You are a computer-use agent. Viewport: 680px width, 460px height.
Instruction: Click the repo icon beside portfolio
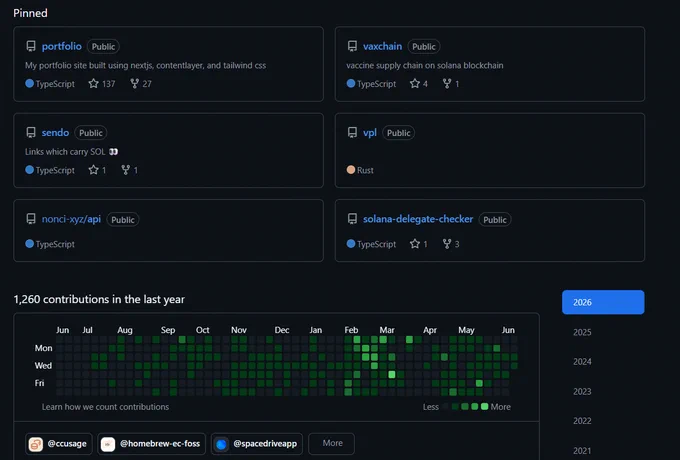pos(31,46)
